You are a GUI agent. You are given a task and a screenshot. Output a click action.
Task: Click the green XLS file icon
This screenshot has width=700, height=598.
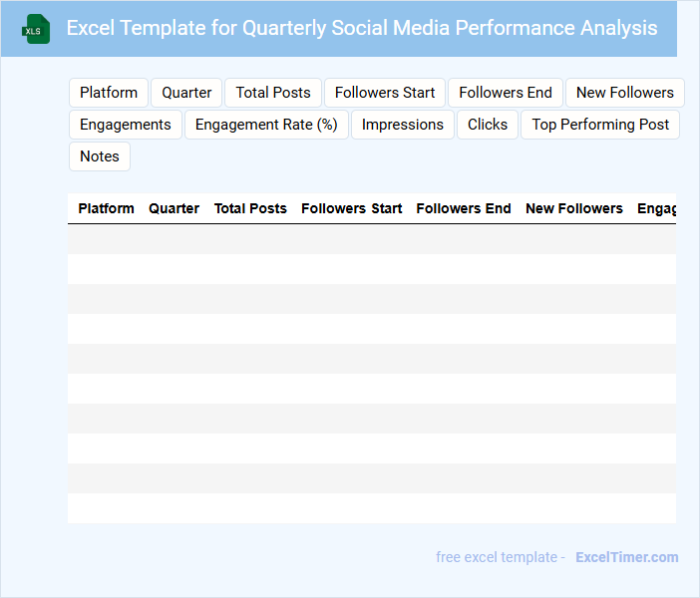click(37, 29)
